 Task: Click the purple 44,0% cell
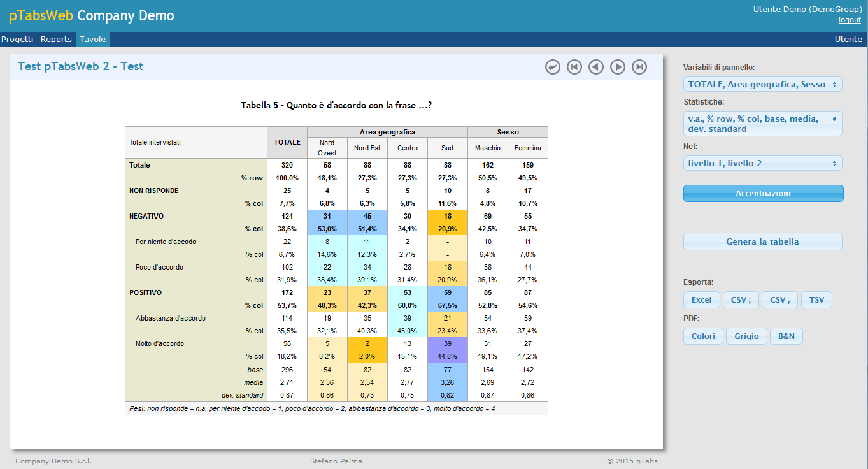click(448, 356)
